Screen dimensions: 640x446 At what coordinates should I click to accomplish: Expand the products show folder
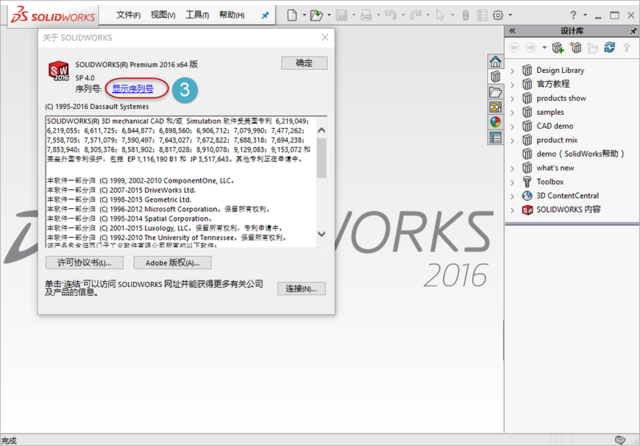(x=513, y=98)
